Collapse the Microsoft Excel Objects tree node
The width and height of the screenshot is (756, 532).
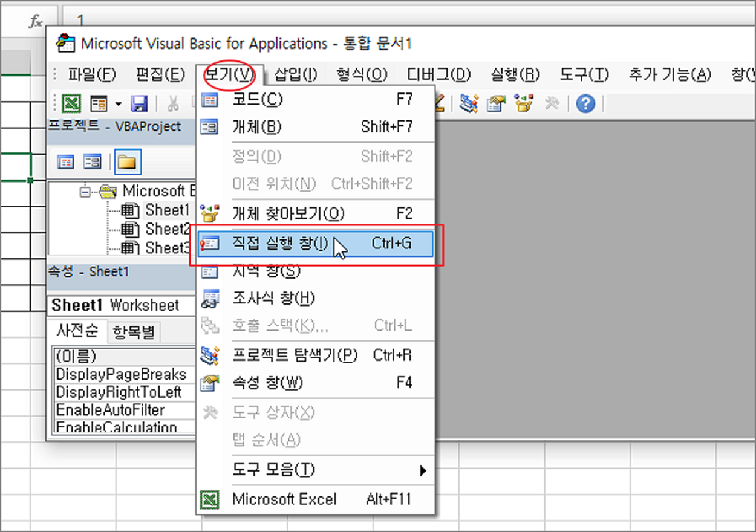click(x=85, y=192)
